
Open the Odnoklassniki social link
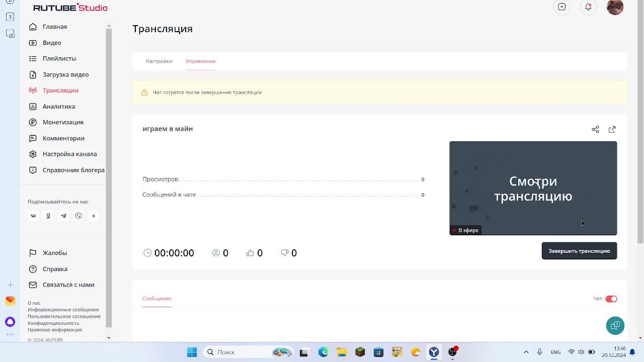coord(48,216)
